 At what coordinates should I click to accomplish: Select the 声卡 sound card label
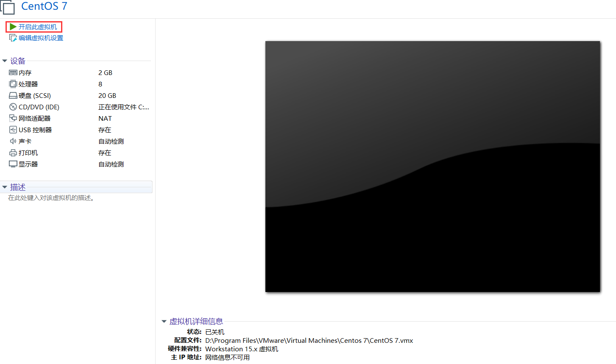25,142
